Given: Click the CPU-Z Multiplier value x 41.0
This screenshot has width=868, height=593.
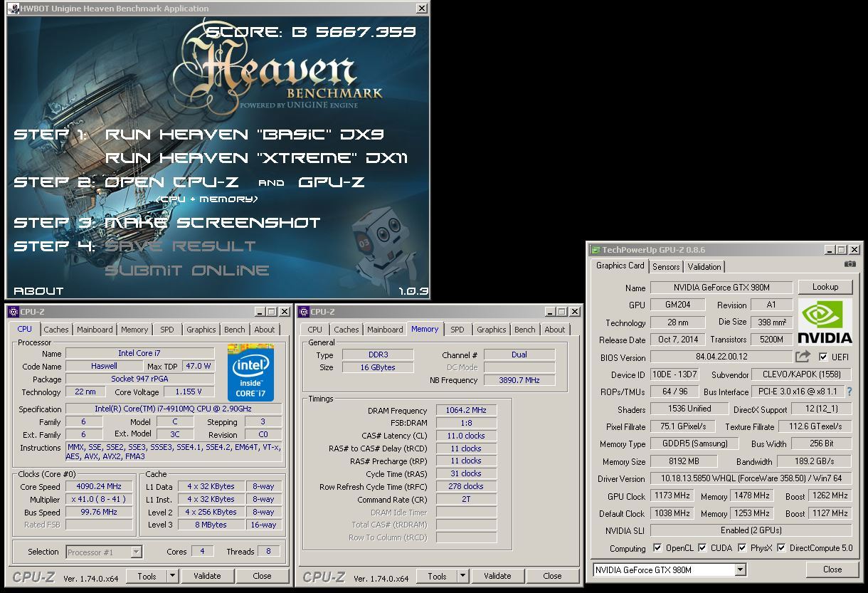Looking at the screenshot, I should (99, 499).
